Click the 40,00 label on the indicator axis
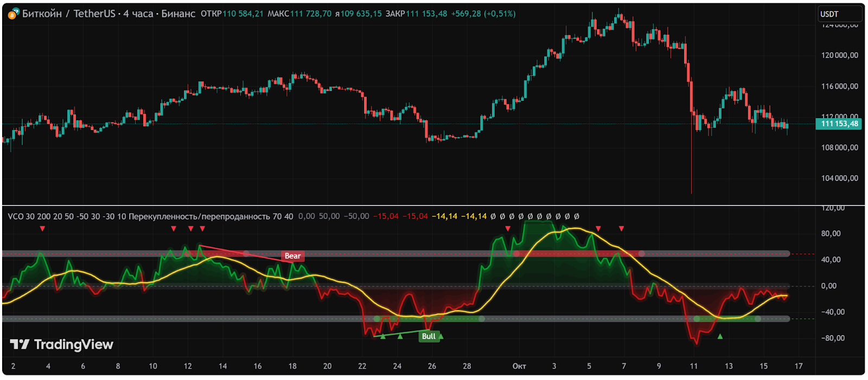868x380 pixels. point(831,260)
